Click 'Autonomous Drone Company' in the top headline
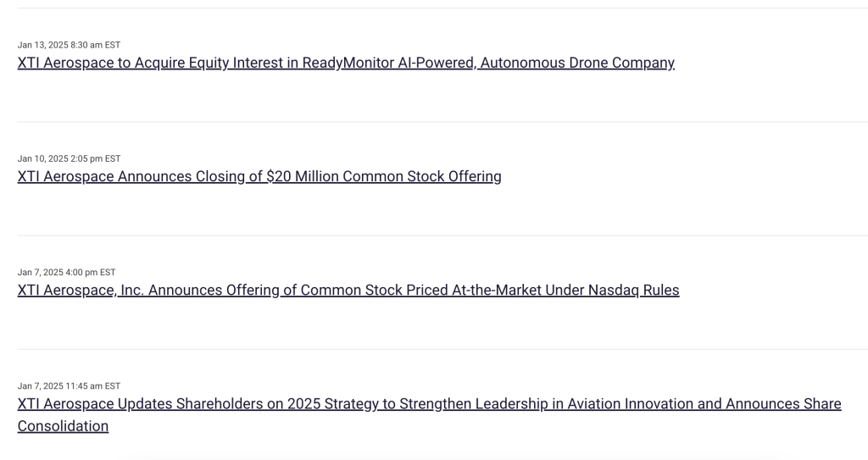868x460 pixels. [x=577, y=63]
